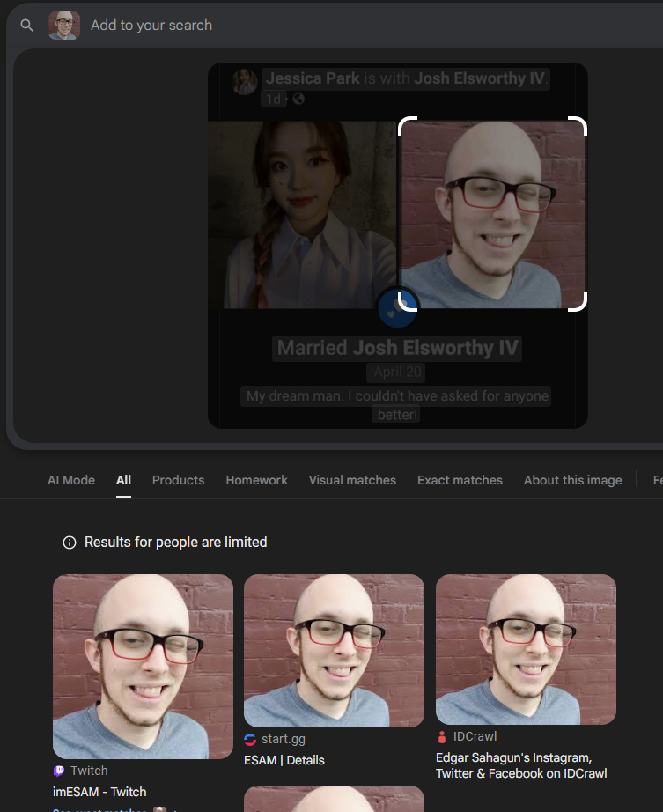Viewport: 663px width, 812px height.
Task: Open the start.gg result image
Action: [334, 651]
